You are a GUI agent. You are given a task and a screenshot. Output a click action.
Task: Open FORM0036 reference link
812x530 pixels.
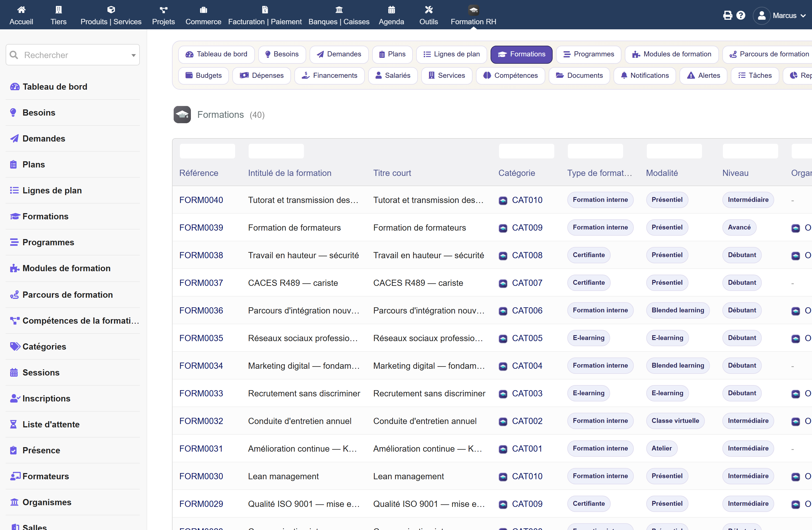click(201, 310)
